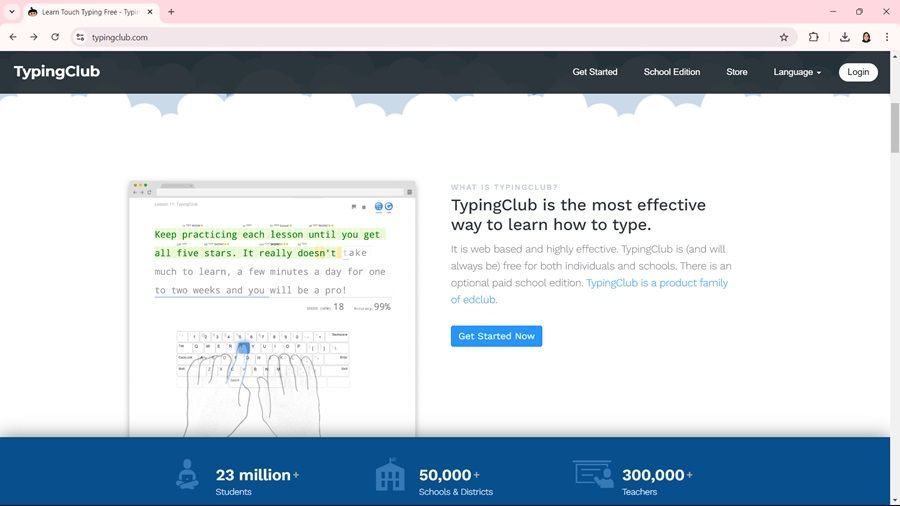The image size is (900, 506).
Task: Go forward in browser history
Action: (34, 37)
